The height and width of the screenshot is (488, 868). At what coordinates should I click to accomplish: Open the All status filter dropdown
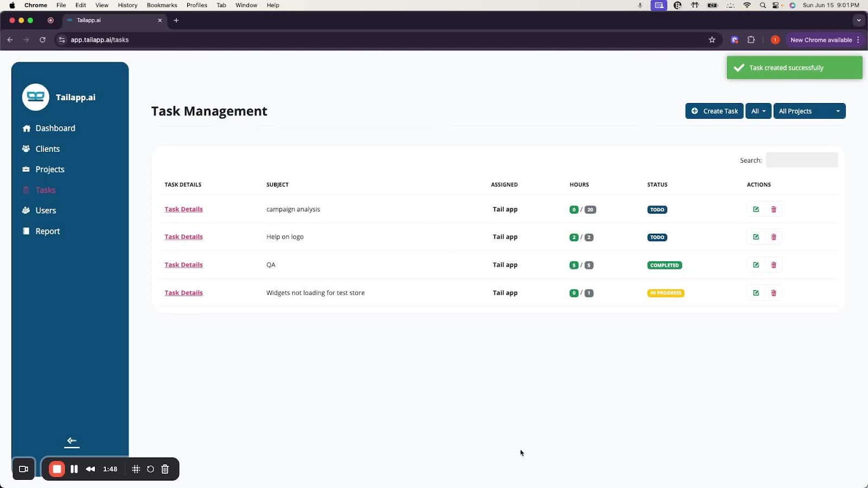tap(758, 111)
